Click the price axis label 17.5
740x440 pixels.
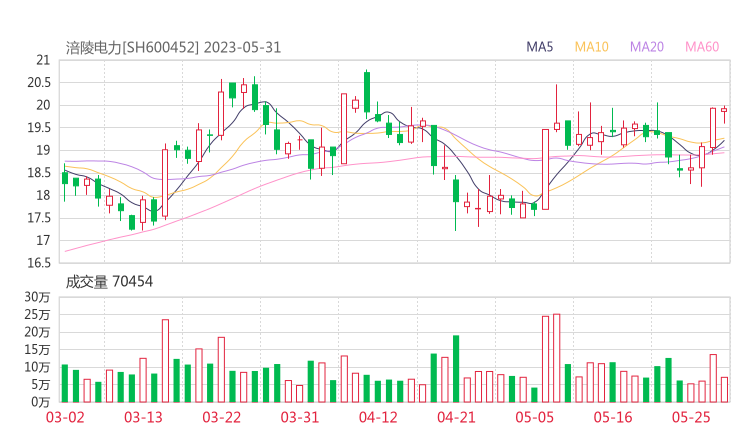pos(39,218)
